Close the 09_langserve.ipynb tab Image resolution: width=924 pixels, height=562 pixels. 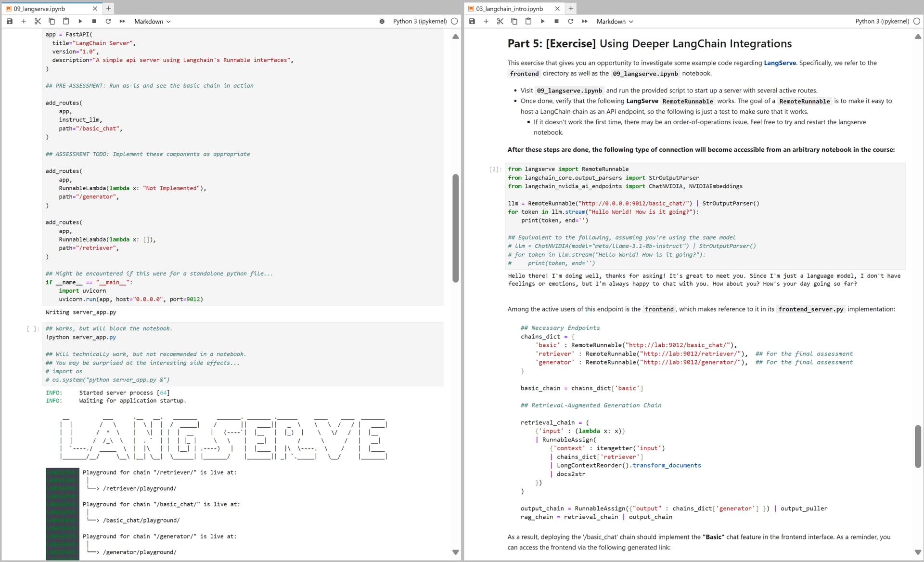click(x=95, y=9)
